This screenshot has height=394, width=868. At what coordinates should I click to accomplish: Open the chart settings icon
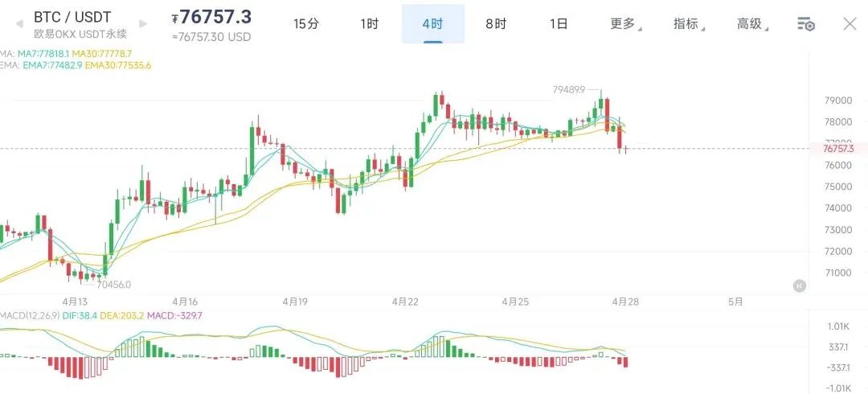806,24
